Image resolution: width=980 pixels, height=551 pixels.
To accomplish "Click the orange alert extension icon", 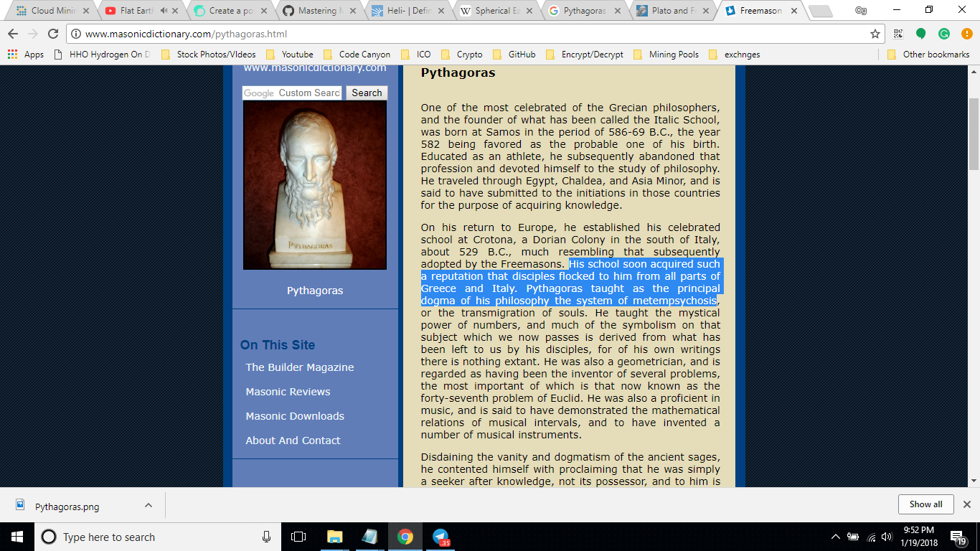I will (x=965, y=33).
